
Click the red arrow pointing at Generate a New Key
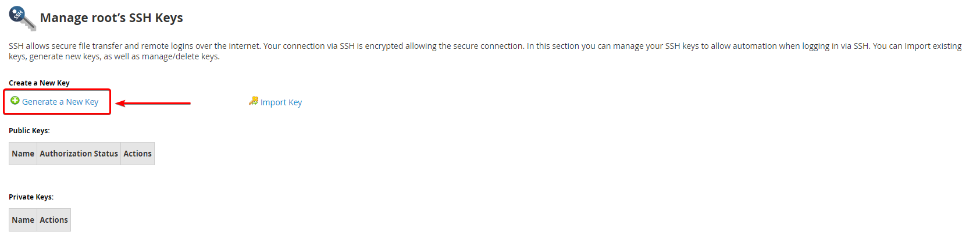pyautogui.click(x=153, y=103)
